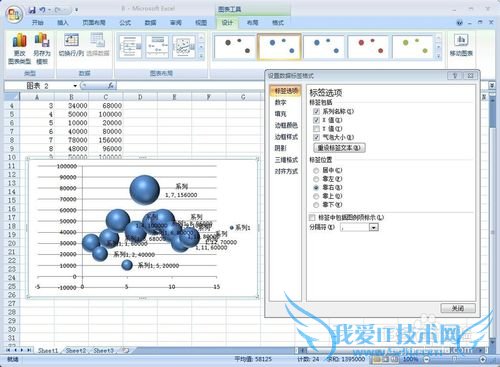This screenshot has width=500, height=367.
Task: Select 靠上 label position radio
Action: click(x=316, y=196)
